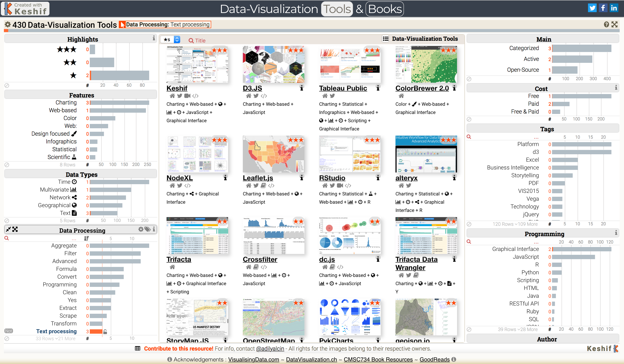The image size is (624, 364).
Task: Open the Contribute to this resource link
Action: coord(178,348)
